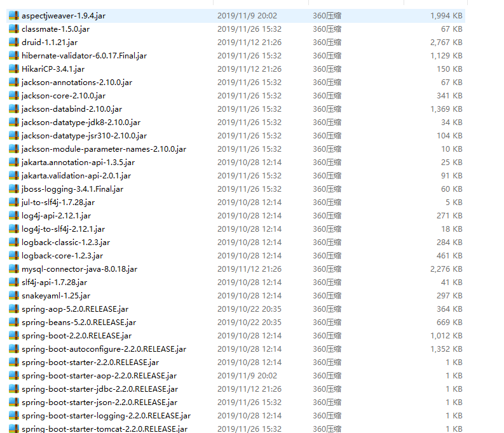This screenshot has width=504, height=433.
Task: Click the archive icon beside druid-1.1.21.jar
Action: (14, 43)
